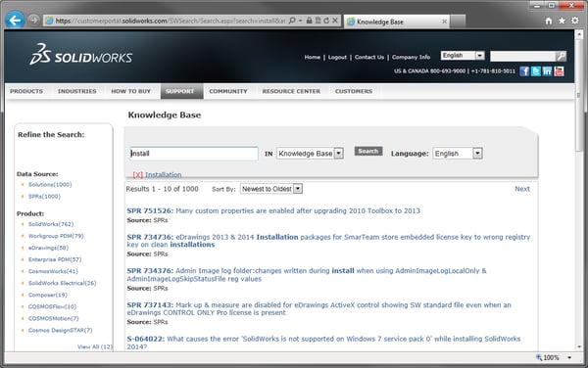Open the Sort By Newest to Oldest dropdown
Viewport: 588px width, 368px height.
(271, 189)
